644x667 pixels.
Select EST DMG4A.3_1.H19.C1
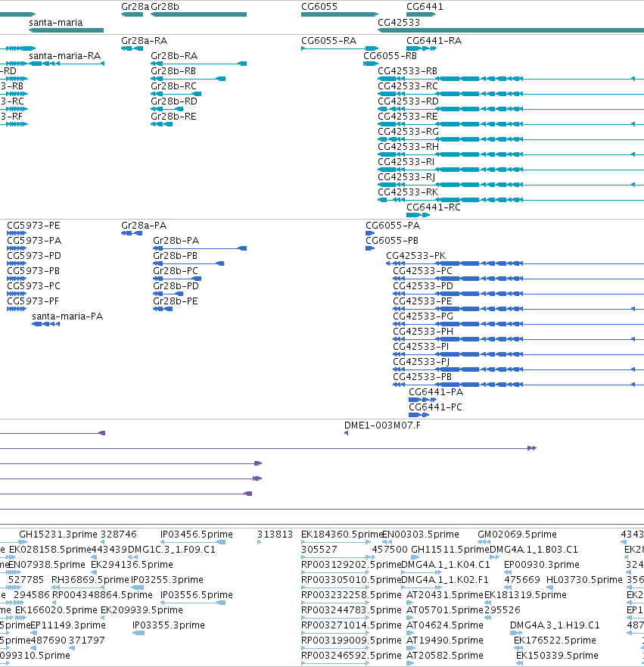coord(555,625)
